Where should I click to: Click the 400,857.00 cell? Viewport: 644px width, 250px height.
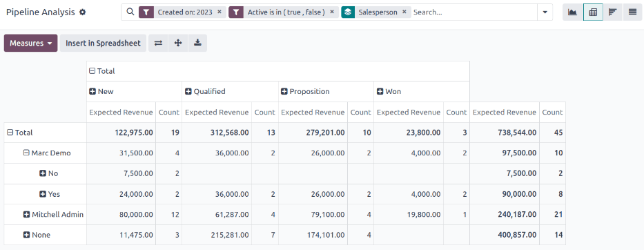[x=505, y=235]
